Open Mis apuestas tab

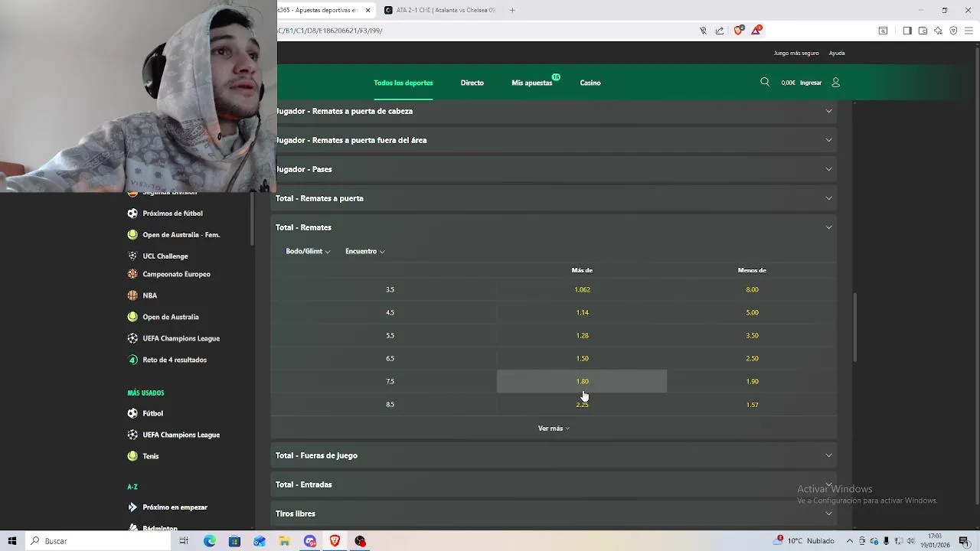(x=532, y=83)
